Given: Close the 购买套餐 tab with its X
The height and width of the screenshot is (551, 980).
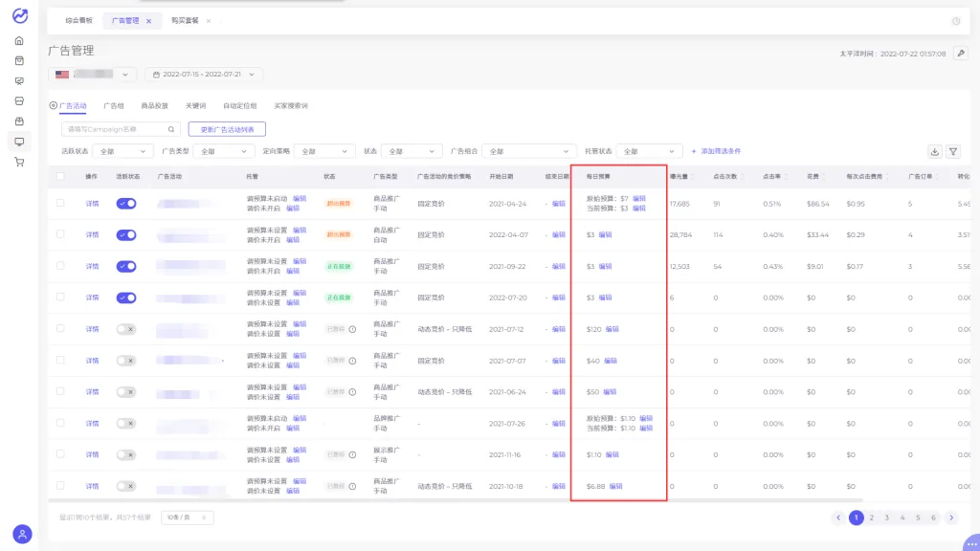Looking at the screenshot, I should [209, 21].
